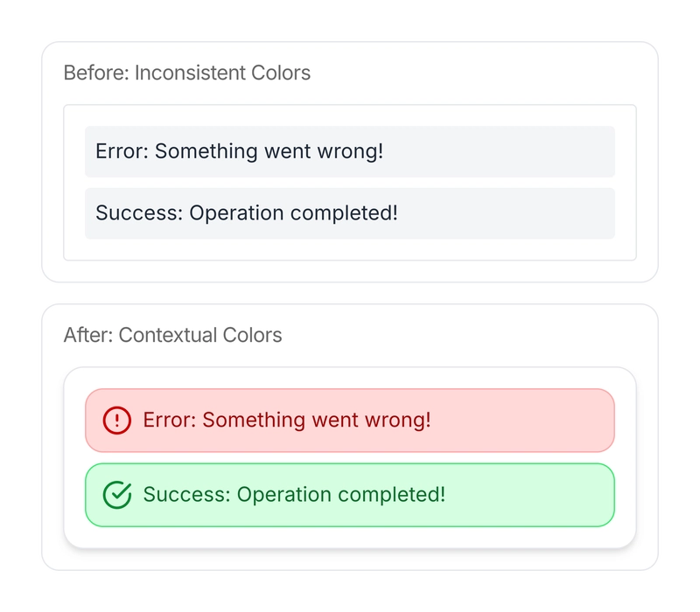Click the word "Error:" in the gray message
This screenshot has width=700, height=612.
122,151
